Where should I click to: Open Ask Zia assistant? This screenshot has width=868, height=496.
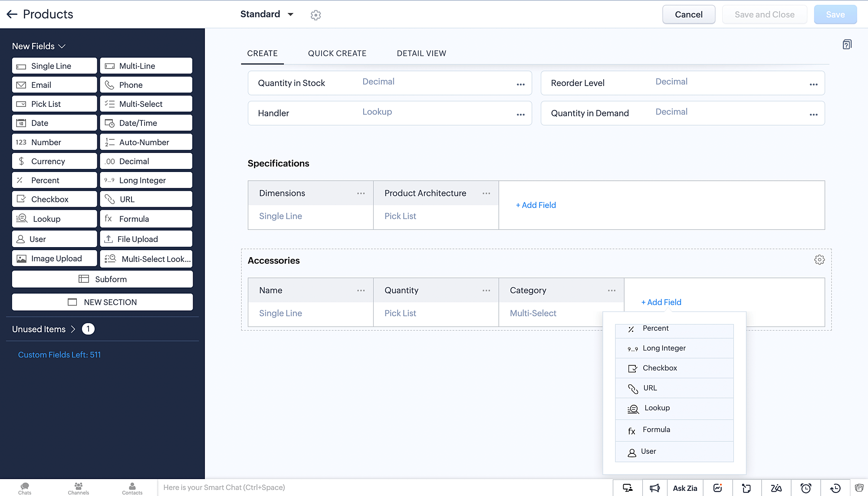point(685,488)
